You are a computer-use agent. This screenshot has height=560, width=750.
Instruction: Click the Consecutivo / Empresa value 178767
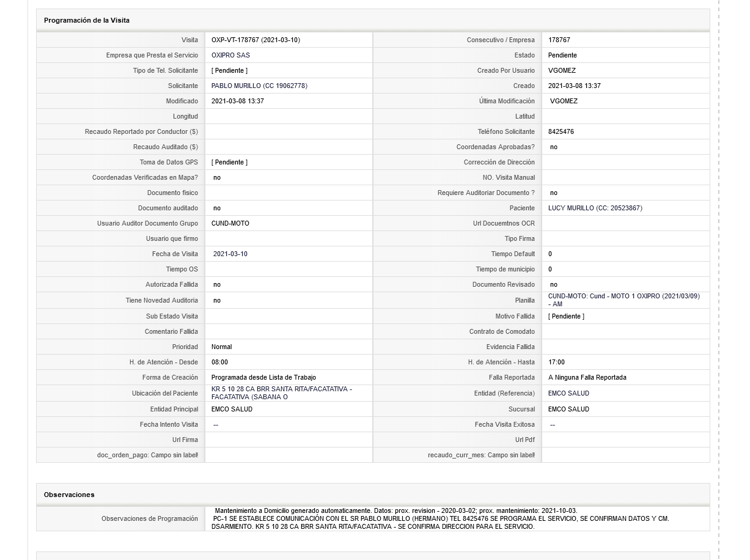pyautogui.click(x=559, y=40)
